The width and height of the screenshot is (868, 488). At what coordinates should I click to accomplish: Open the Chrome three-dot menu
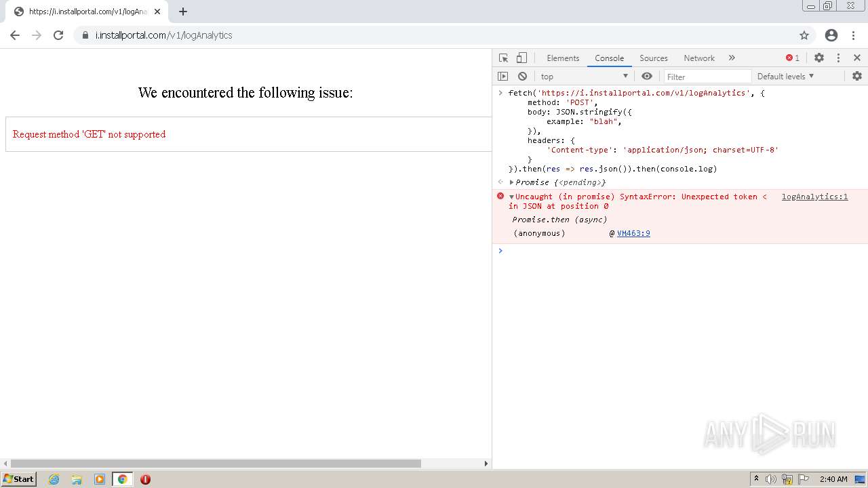click(853, 35)
